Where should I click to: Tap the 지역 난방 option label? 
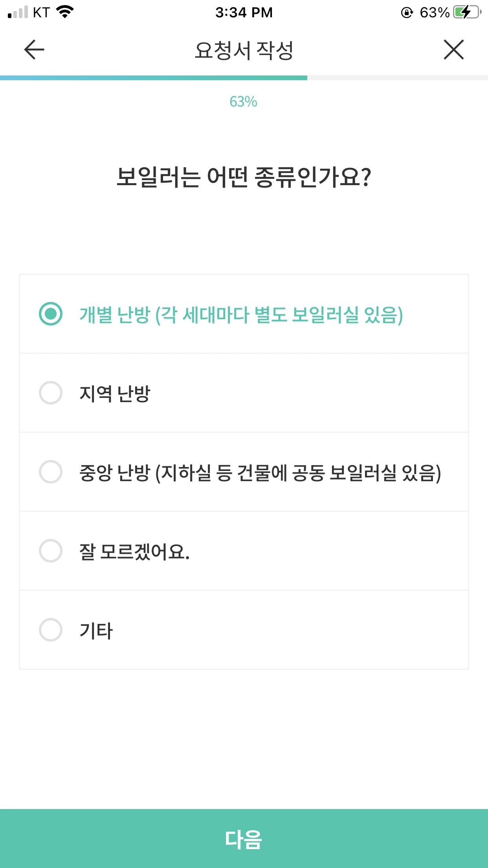point(115,394)
